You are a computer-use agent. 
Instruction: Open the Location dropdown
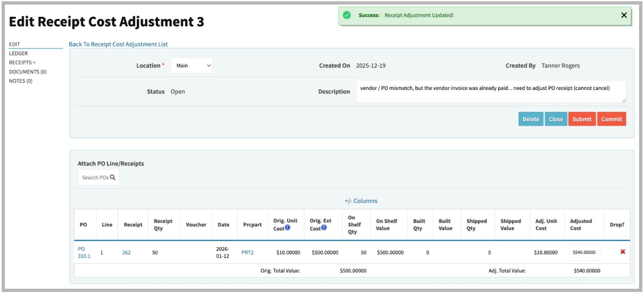(191, 66)
